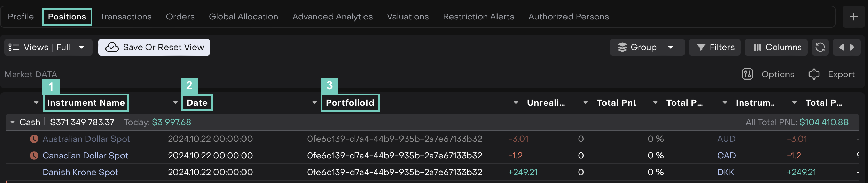Open the Options settings
The width and height of the screenshot is (868, 183).
pyautogui.click(x=768, y=74)
